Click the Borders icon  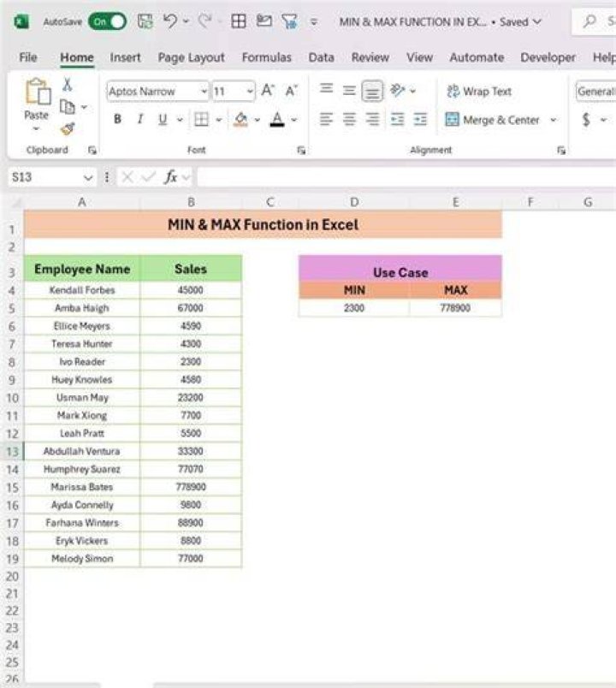(x=201, y=119)
